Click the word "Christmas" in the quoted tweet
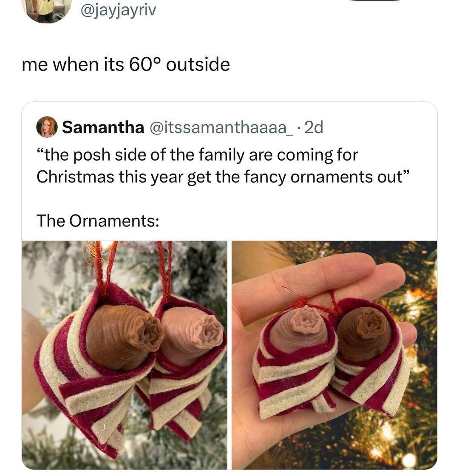Viewport: 459px width, 476px height. point(75,177)
